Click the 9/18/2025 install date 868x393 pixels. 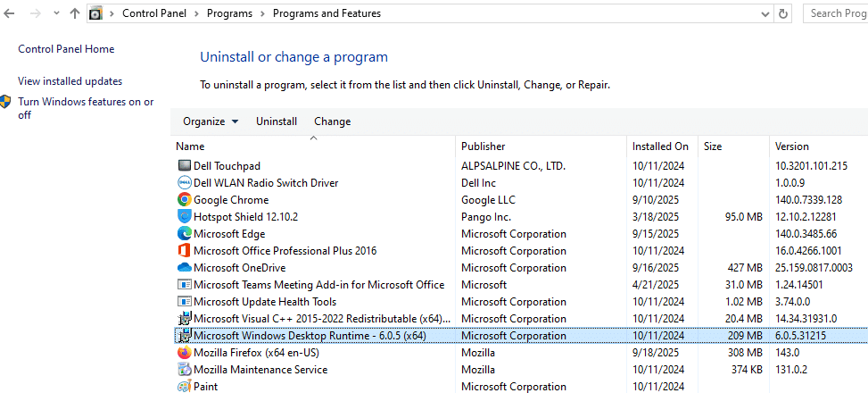pyautogui.click(x=656, y=353)
